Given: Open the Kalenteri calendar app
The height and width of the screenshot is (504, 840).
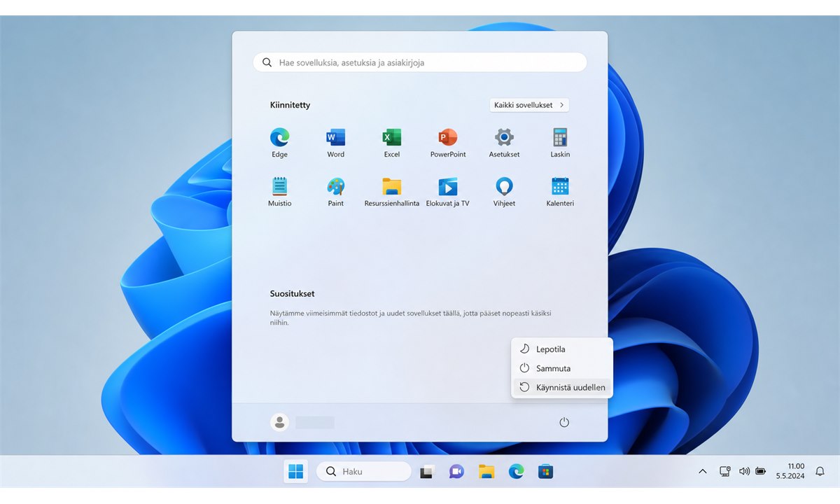Looking at the screenshot, I should pos(560,192).
